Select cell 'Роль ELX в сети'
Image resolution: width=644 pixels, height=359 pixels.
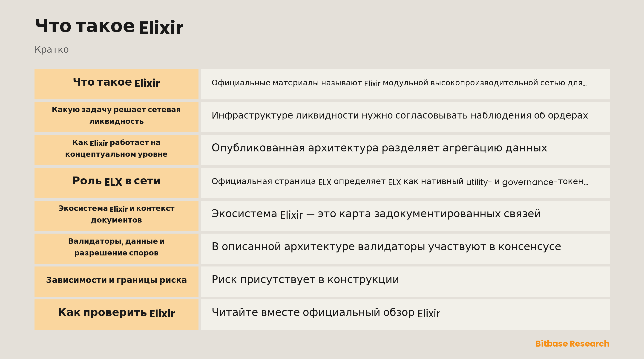[116, 183]
